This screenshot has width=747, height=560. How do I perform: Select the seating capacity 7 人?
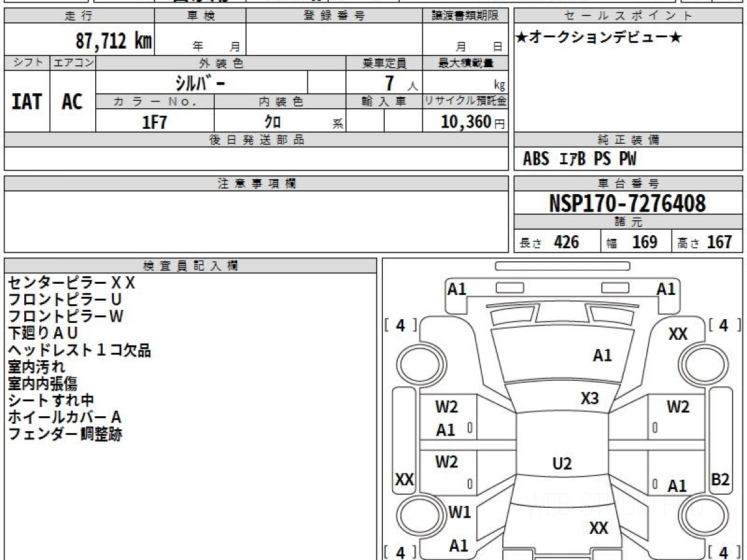pos(402,83)
